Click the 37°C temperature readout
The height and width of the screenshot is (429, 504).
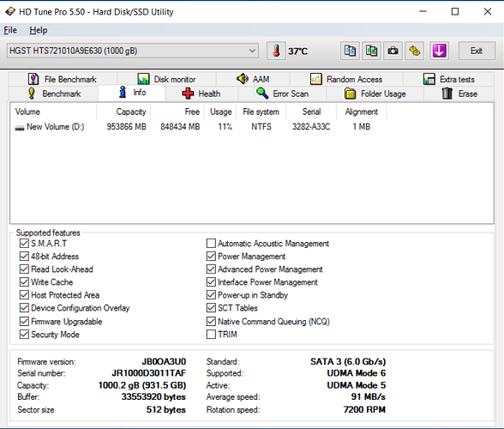297,51
